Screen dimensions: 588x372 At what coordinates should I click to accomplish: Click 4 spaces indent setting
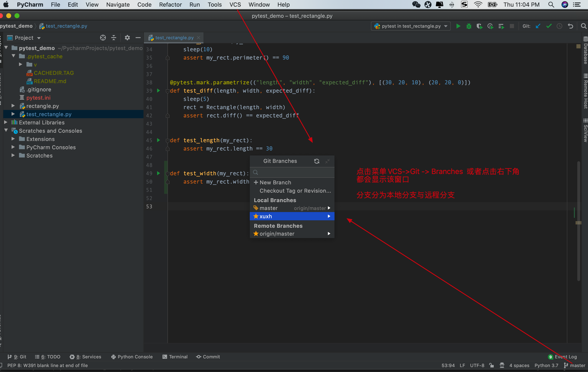coord(519,365)
